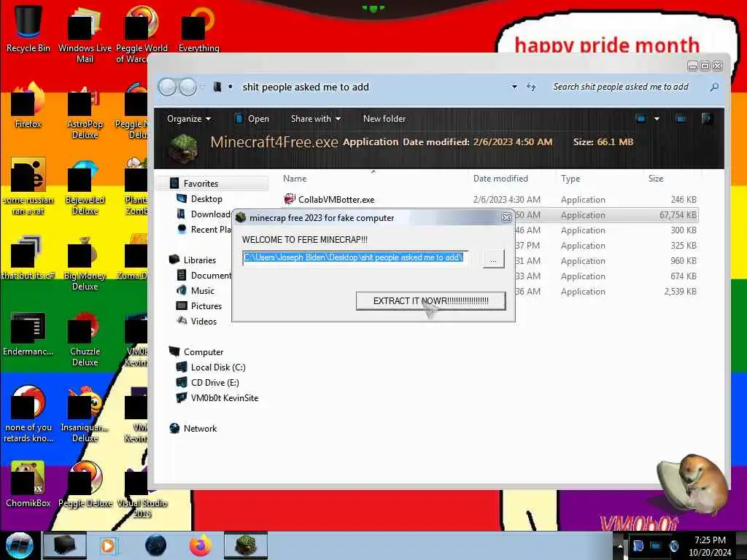Image resolution: width=747 pixels, height=560 pixels.
Task: Open the Recycle Bin desktop icon
Action: pyautogui.click(x=28, y=28)
